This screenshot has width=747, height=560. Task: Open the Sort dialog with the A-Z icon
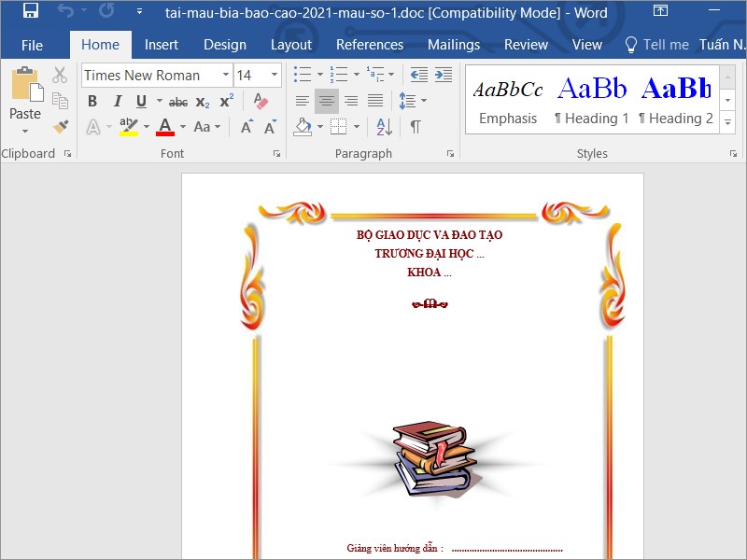point(386,126)
